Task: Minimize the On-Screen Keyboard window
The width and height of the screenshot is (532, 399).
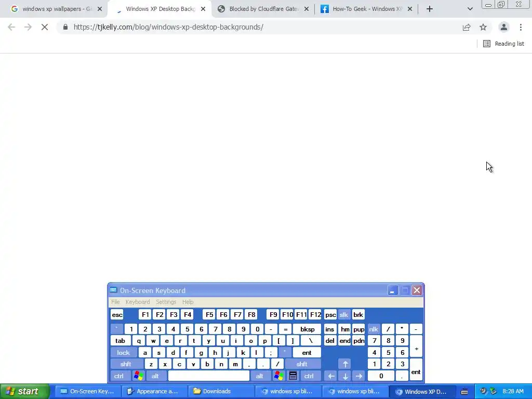Action: tap(393, 290)
